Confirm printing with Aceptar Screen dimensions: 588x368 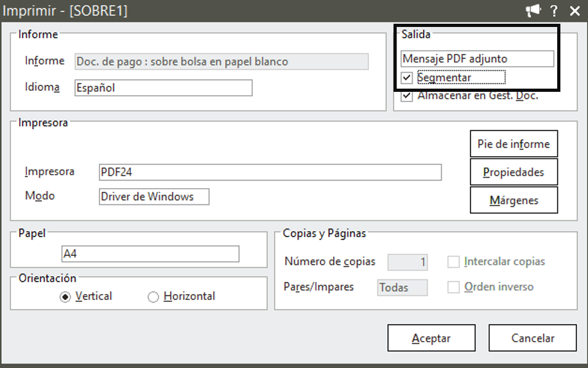tap(431, 338)
